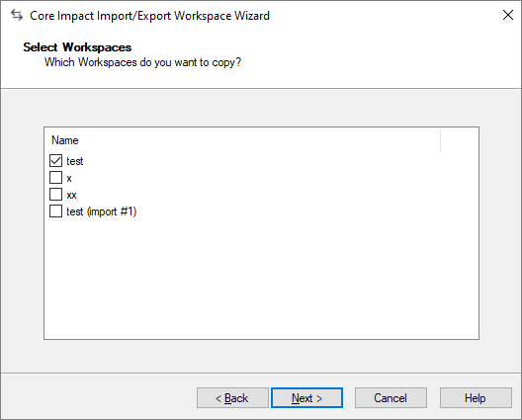Screen dimensions: 522x420
Task: Click the blank header area right of Name
Action: [x=460, y=140]
